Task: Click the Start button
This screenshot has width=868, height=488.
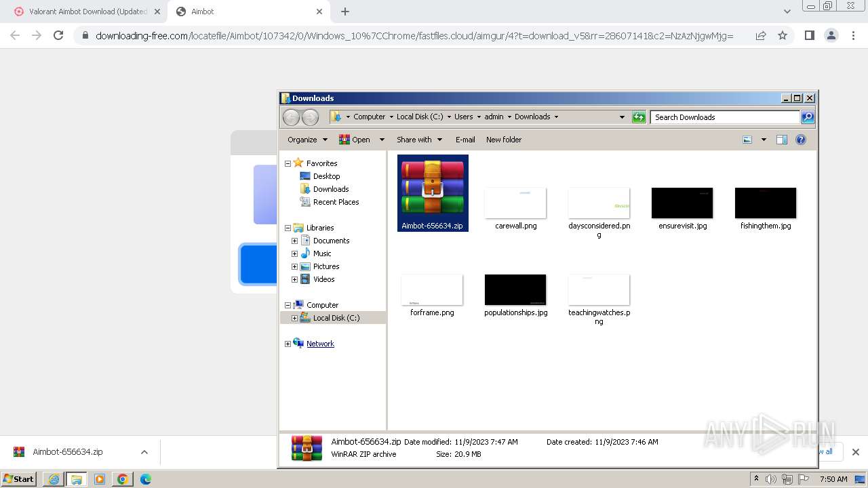Action: pyautogui.click(x=19, y=479)
